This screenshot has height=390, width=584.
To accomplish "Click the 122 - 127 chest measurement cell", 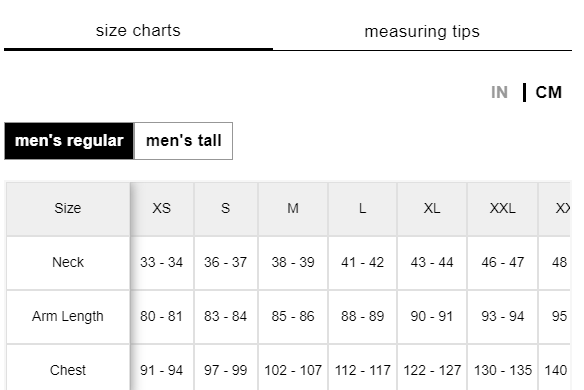I will [x=432, y=370].
